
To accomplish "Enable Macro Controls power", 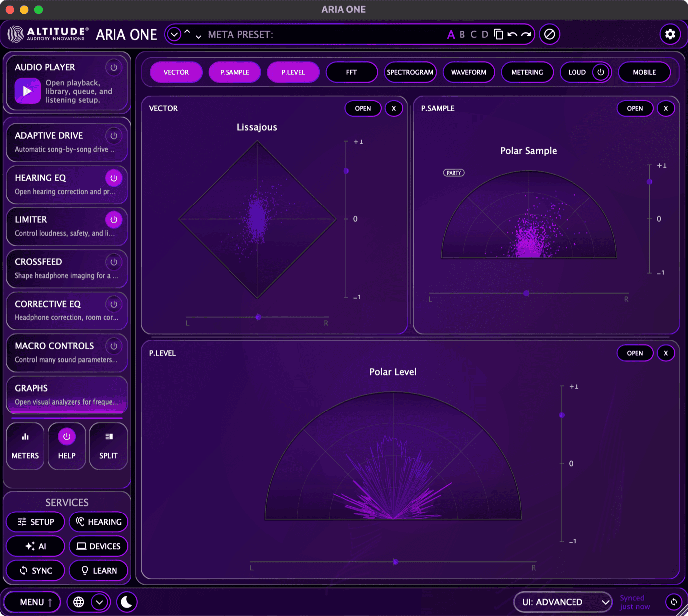I will pos(114,346).
